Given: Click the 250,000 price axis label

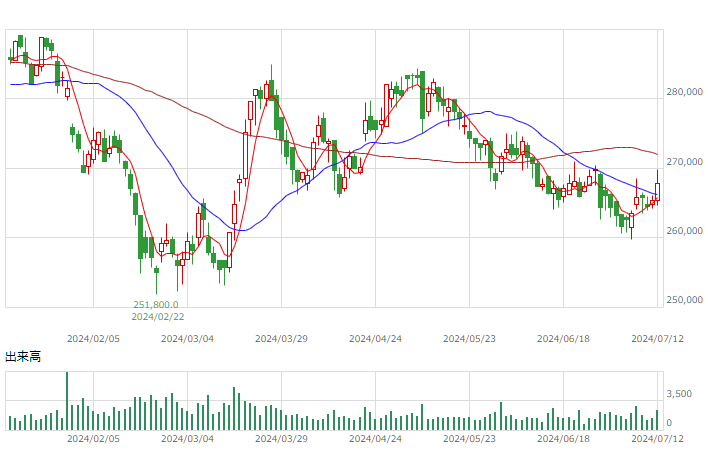Looking at the screenshot, I should (685, 300).
